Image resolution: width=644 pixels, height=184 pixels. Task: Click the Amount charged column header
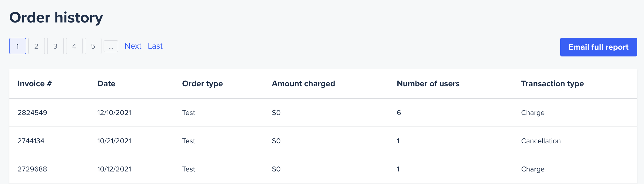303,84
